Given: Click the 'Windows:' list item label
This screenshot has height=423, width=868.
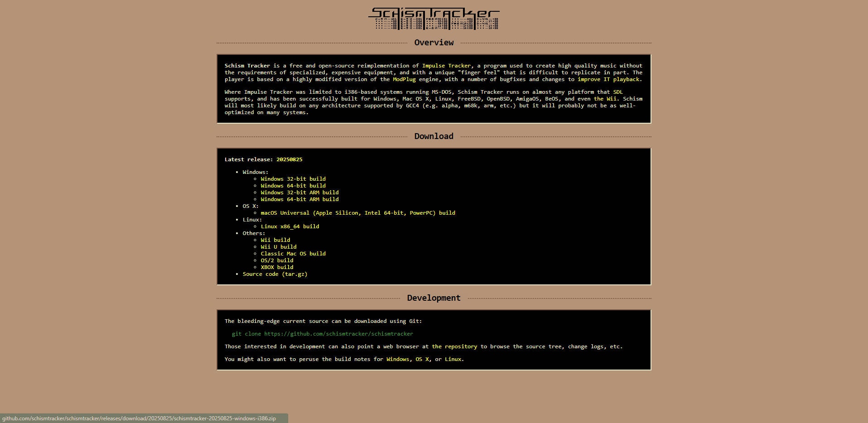Looking at the screenshot, I should coord(256,172).
